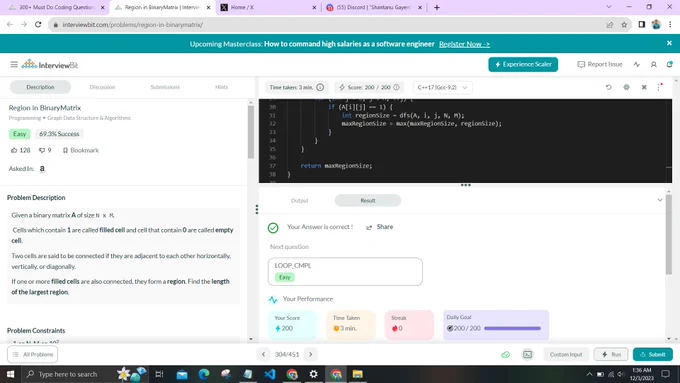The width and height of the screenshot is (680, 383).
Task: Show score info icon
Action: point(396,87)
